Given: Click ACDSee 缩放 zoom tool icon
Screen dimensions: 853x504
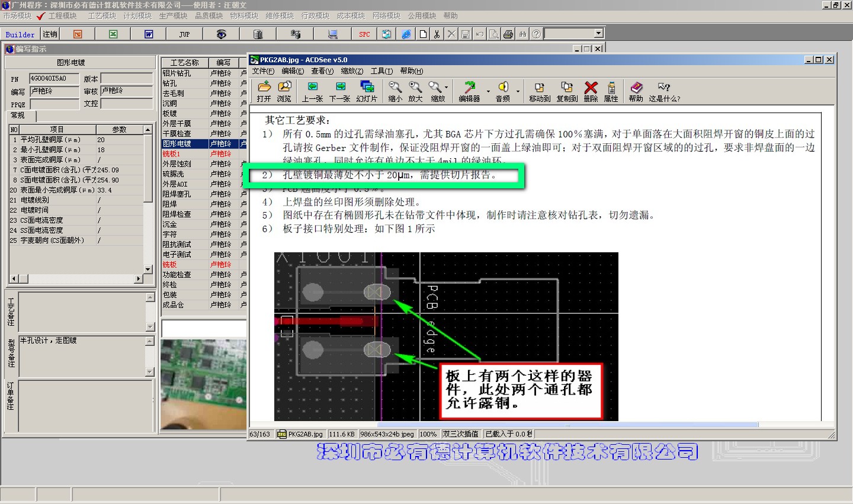Looking at the screenshot, I should click(437, 92).
